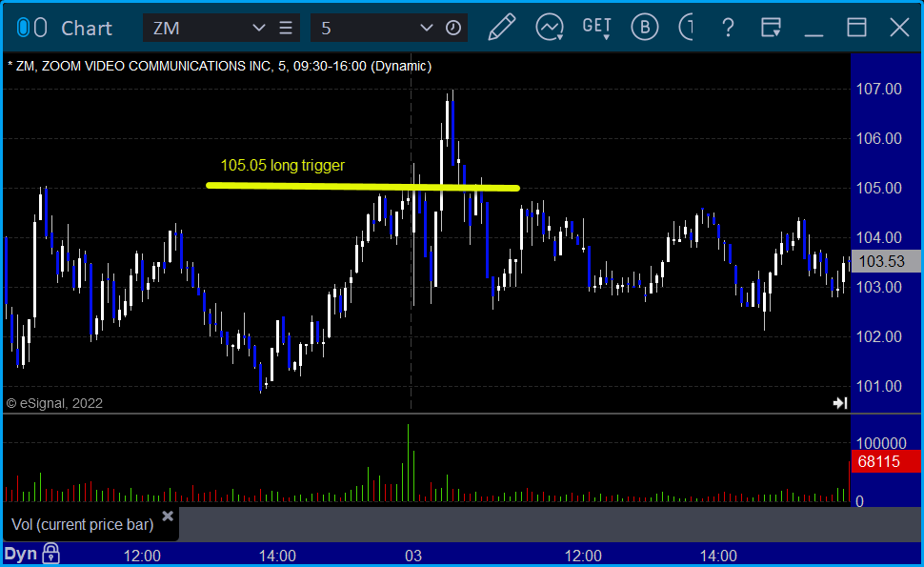This screenshot has width=924, height=567.
Task: Click the Chart window title text
Action: tap(87, 29)
